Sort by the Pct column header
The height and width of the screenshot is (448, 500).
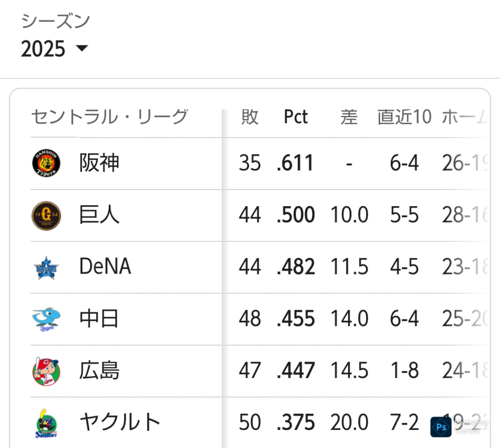[295, 117]
